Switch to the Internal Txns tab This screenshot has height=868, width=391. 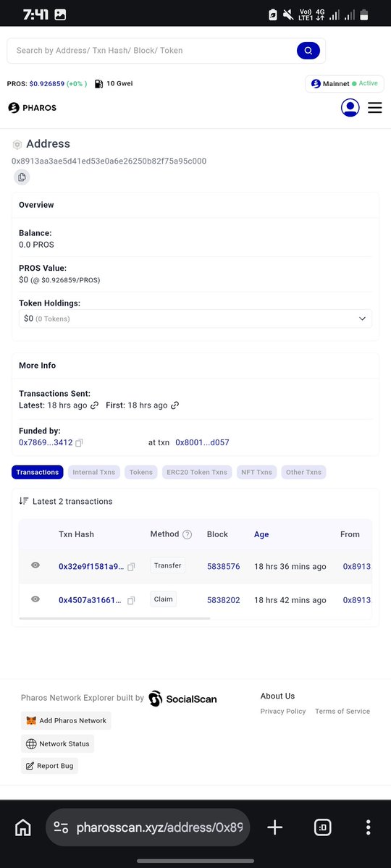[94, 472]
